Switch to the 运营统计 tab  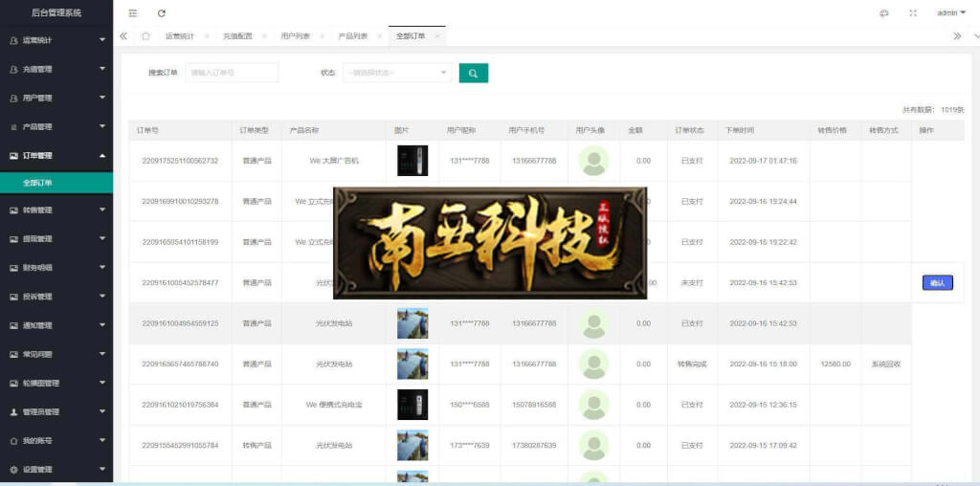180,36
